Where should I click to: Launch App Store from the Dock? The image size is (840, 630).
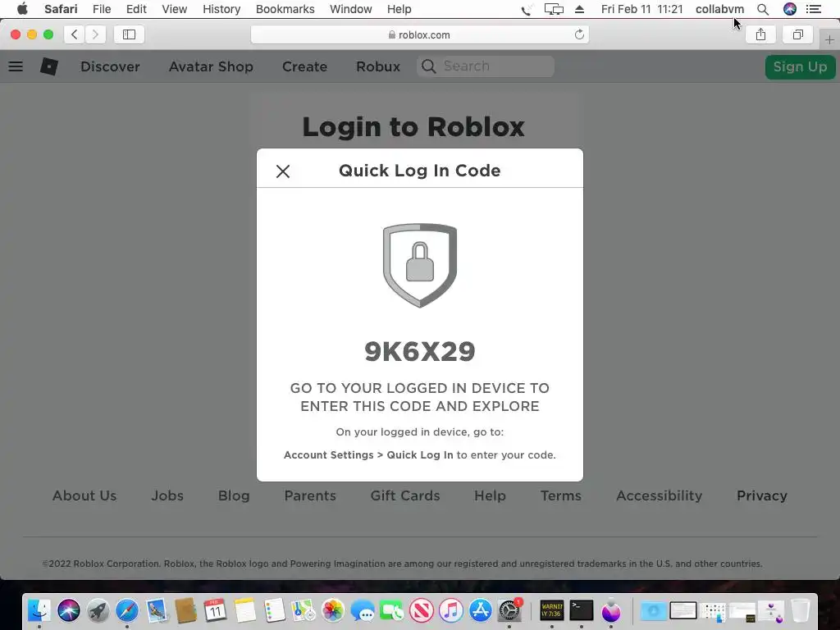[480, 610]
